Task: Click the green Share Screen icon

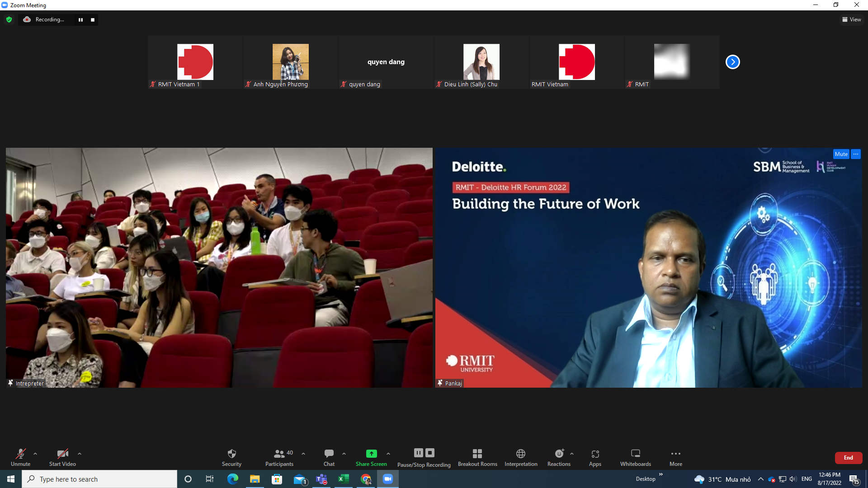Action: tap(371, 453)
